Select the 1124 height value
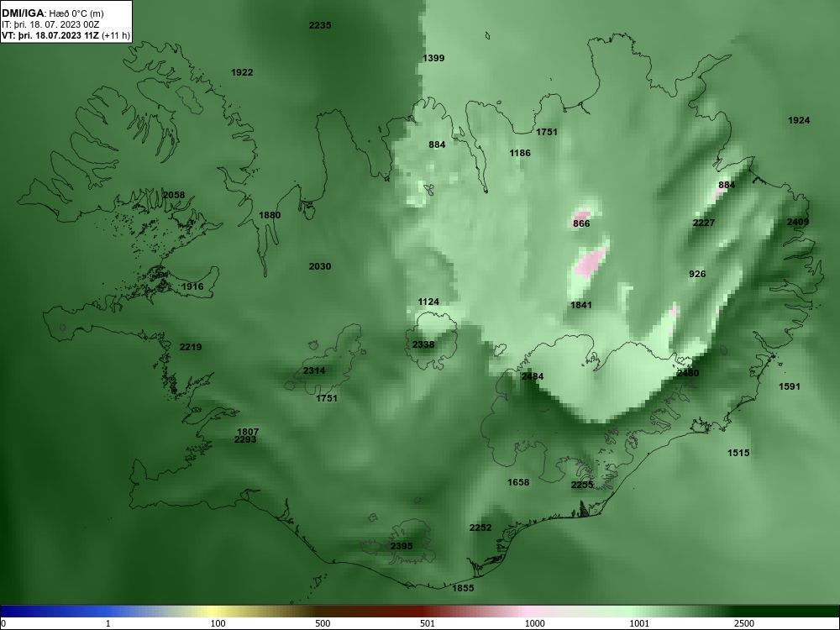This screenshot has height=630, width=840. point(428,302)
